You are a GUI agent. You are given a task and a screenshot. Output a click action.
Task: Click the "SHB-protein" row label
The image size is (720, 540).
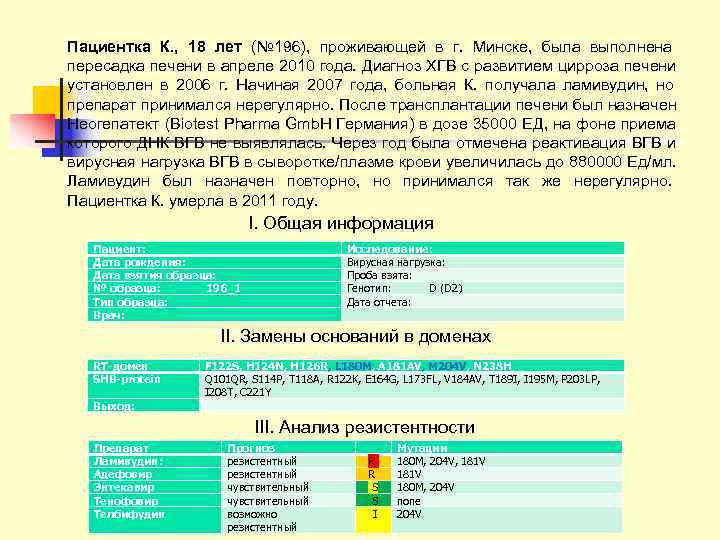[143, 385]
